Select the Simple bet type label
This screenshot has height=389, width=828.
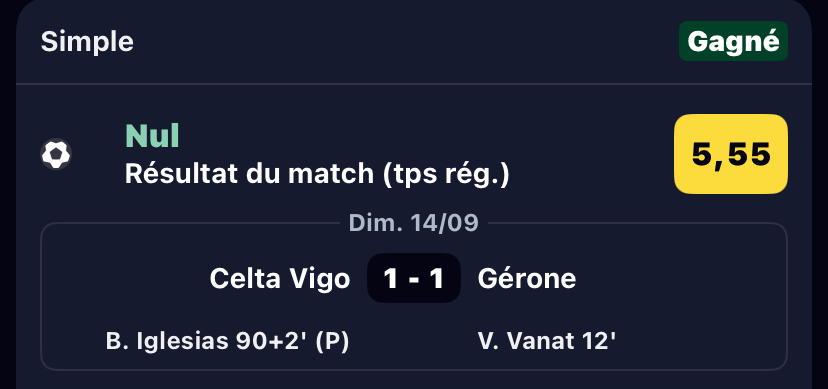click(x=87, y=42)
